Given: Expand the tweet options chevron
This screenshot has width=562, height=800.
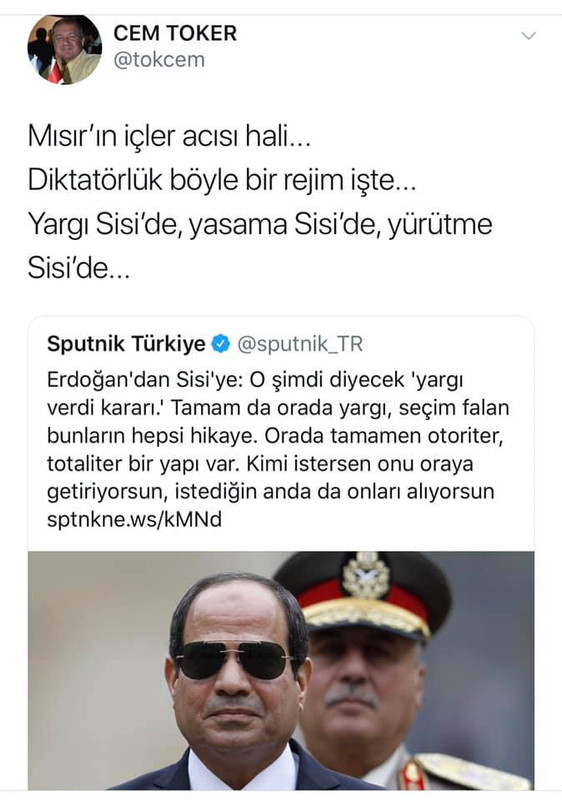Looking at the screenshot, I should click(x=529, y=35).
